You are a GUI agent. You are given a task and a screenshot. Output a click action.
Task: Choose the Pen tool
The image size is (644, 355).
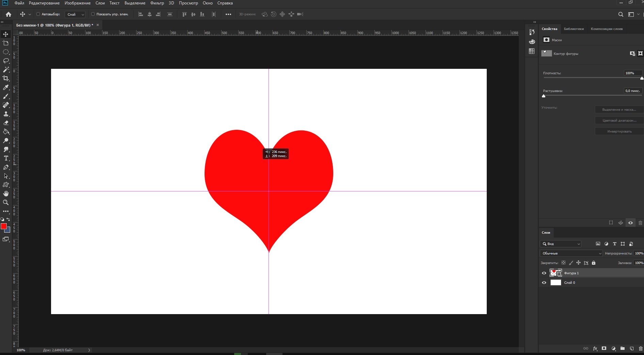pyautogui.click(x=6, y=167)
